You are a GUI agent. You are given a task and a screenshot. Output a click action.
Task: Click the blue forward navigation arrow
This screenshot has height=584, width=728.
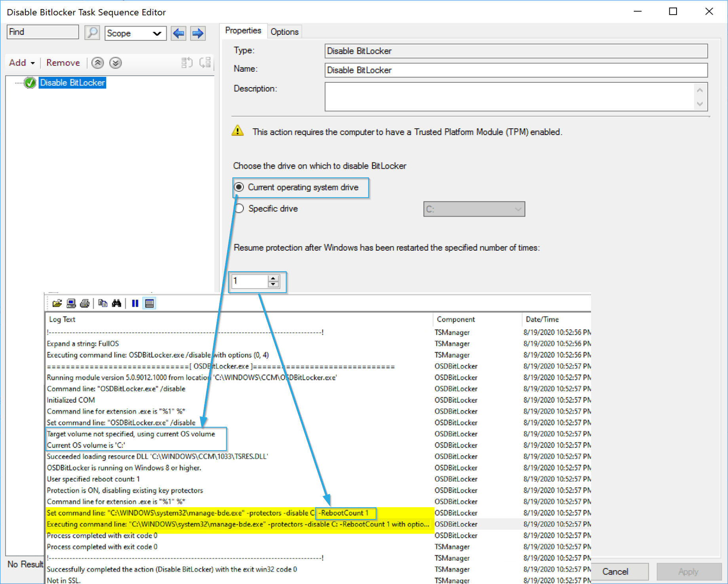click(x=197, y=33)
